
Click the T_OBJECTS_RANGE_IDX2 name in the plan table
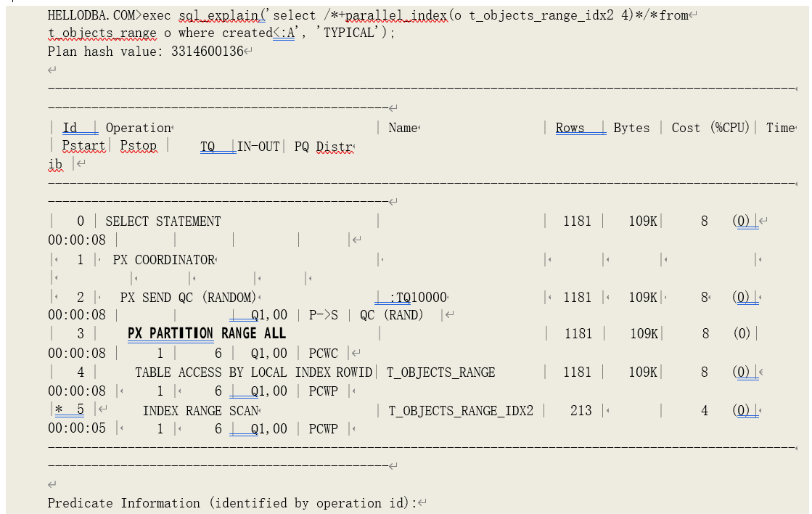tap(461, 411)
